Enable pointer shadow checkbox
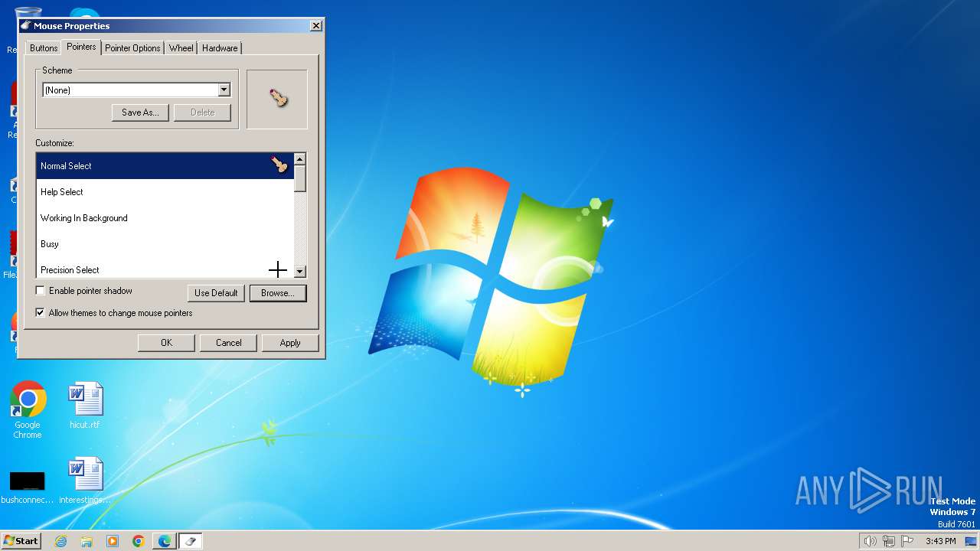 point(41,291)
